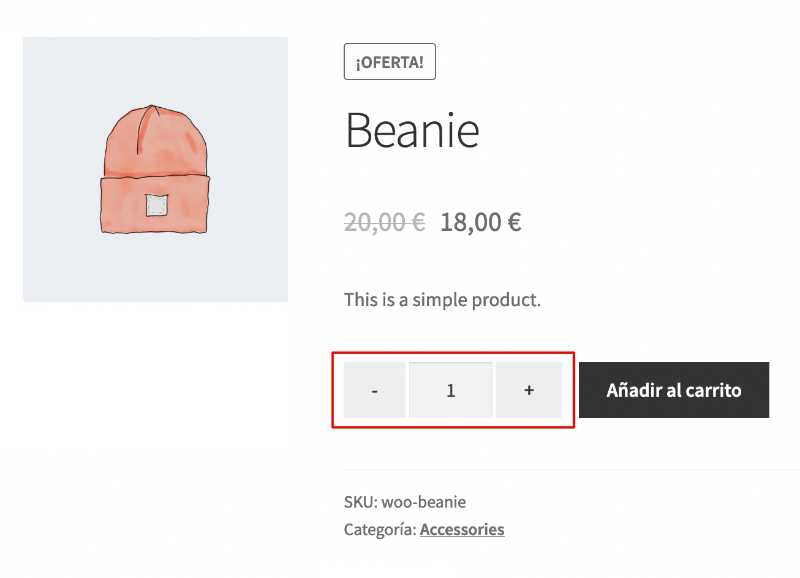Open the Accessories category link
The height and width of the screenshot is (578, 800).
(462, 529)
